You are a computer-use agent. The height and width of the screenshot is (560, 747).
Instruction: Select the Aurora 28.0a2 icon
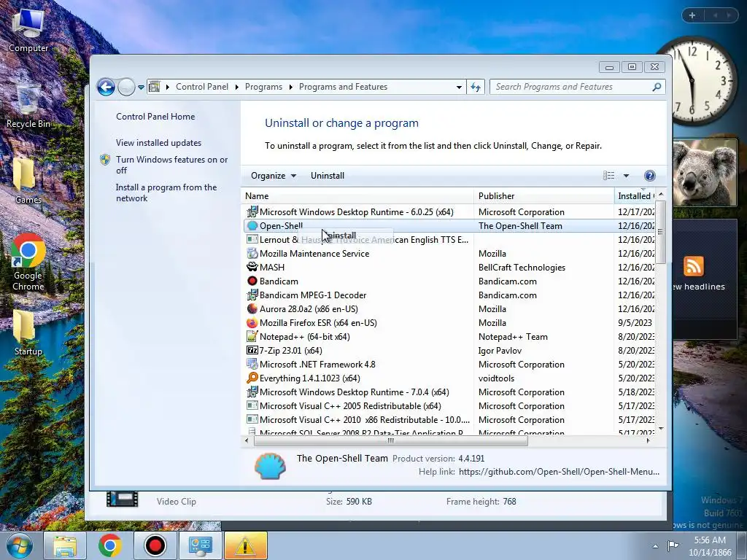[x=252, y=308]
